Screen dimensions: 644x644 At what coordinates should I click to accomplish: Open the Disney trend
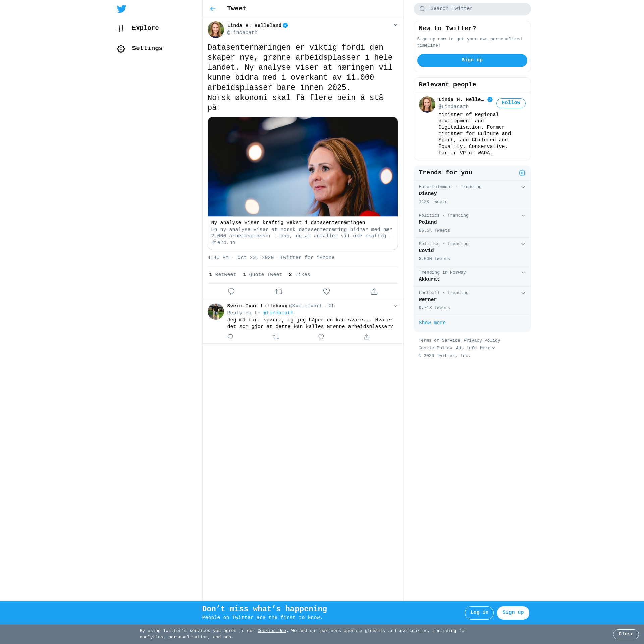click(x=472, y=195)
